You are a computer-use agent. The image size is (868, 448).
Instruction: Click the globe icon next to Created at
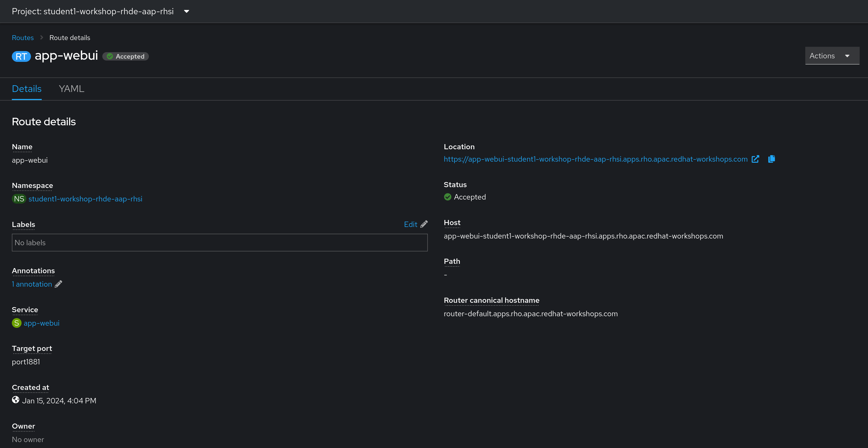tap(15, 400)
